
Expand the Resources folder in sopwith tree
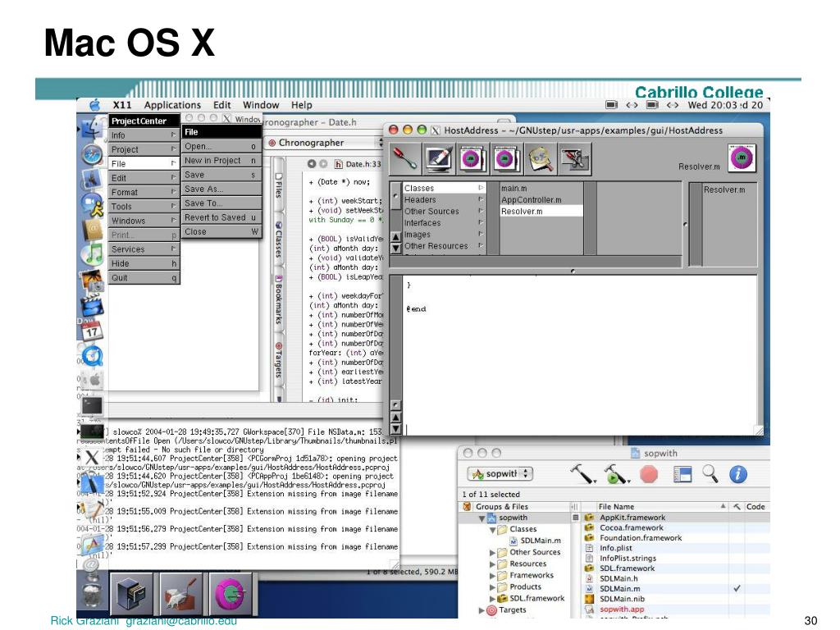pyautogui.click(x=492, y=564)
